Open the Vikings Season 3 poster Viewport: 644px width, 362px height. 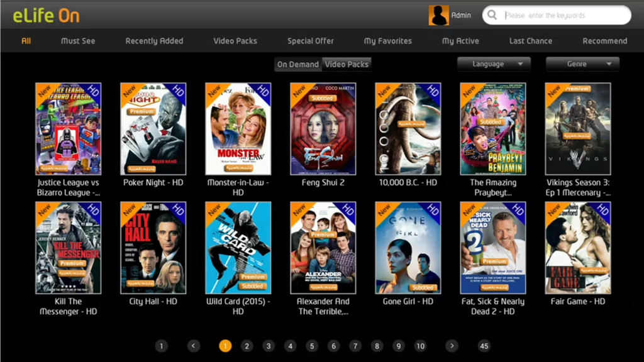[578, 129]
